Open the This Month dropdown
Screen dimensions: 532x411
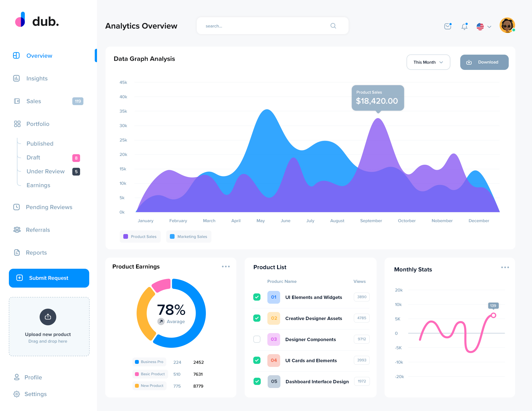428,62
